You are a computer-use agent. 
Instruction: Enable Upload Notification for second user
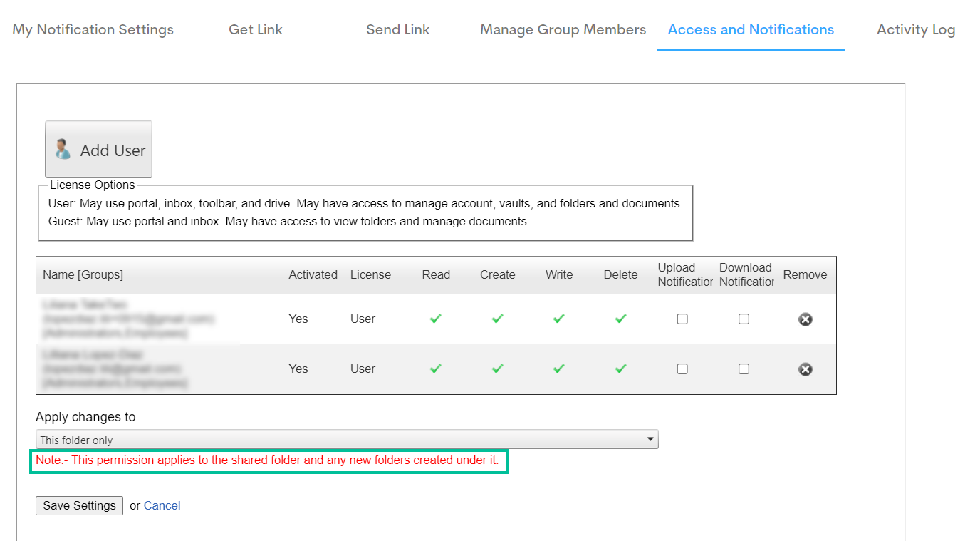pos(682,369)
